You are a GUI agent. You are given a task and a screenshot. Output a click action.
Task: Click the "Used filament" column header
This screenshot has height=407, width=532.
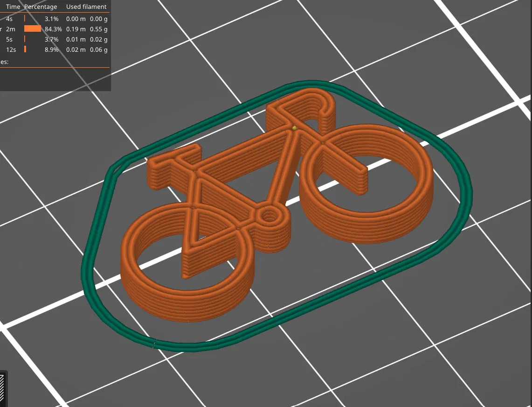pyautogui.click(x=86, y=7)
